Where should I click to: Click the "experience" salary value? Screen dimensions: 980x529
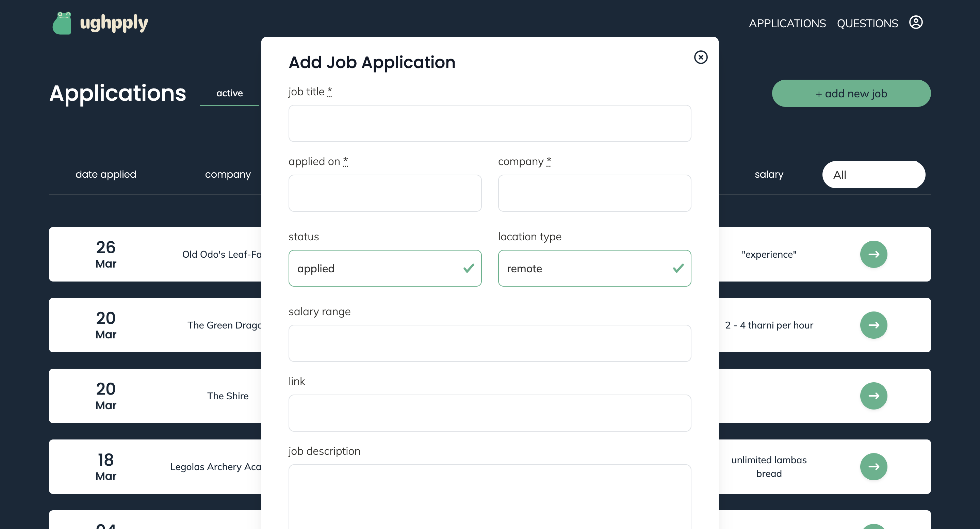click(769, 254)
